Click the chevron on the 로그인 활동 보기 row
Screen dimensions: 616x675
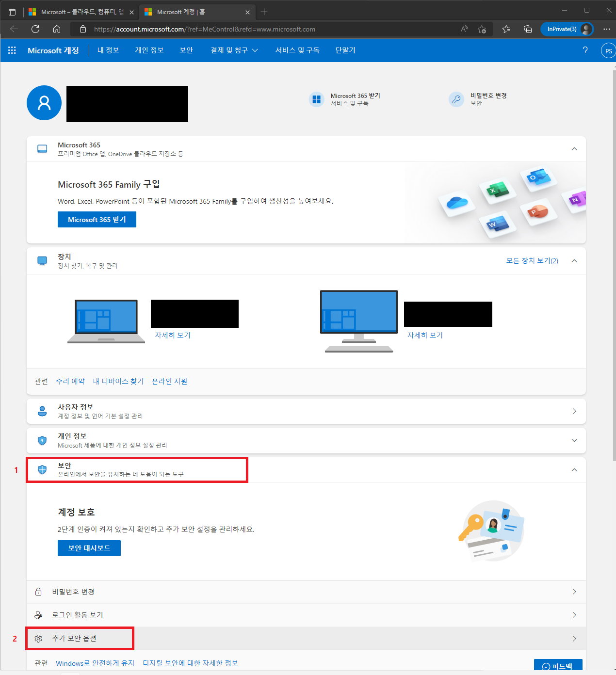[574, 615]
